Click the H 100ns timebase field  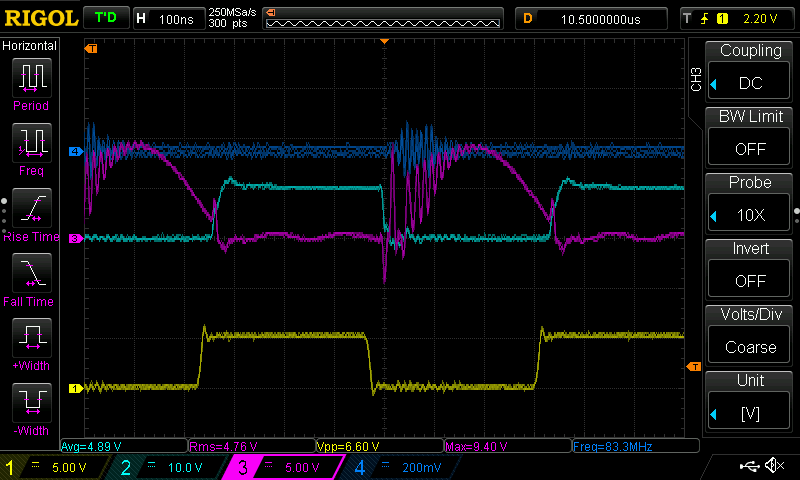(168, 19)
